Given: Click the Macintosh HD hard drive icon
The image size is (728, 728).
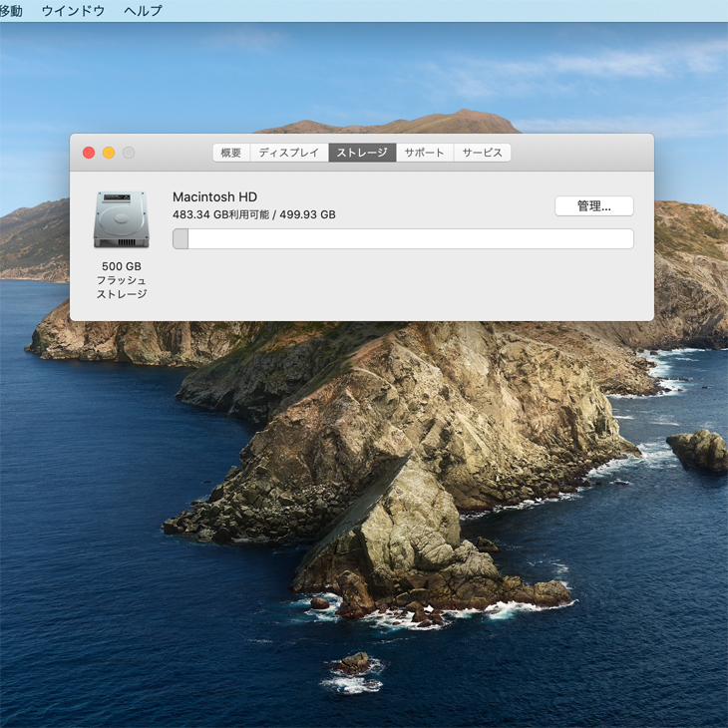Looking at the screenshot, I should click(x=121, y=219).
